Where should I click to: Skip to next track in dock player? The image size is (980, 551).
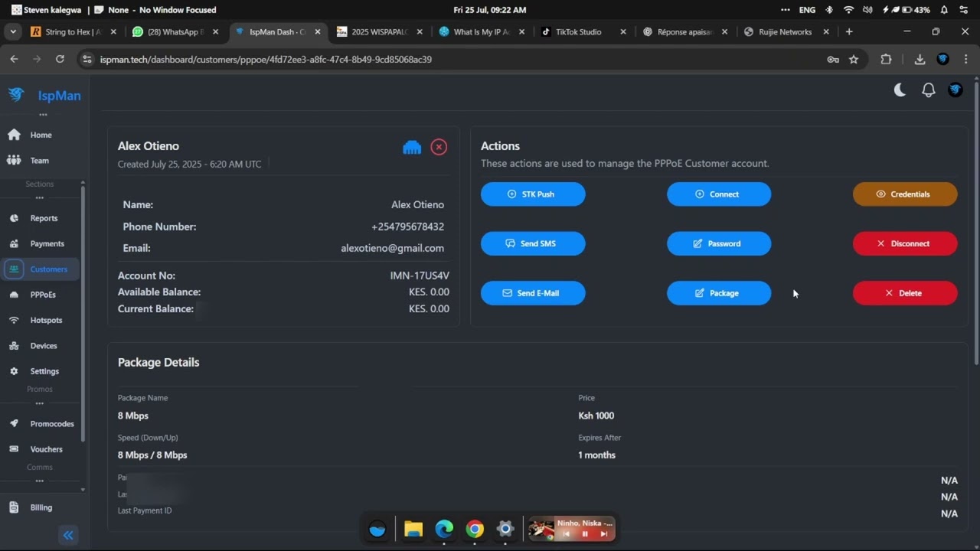point(604,534)
